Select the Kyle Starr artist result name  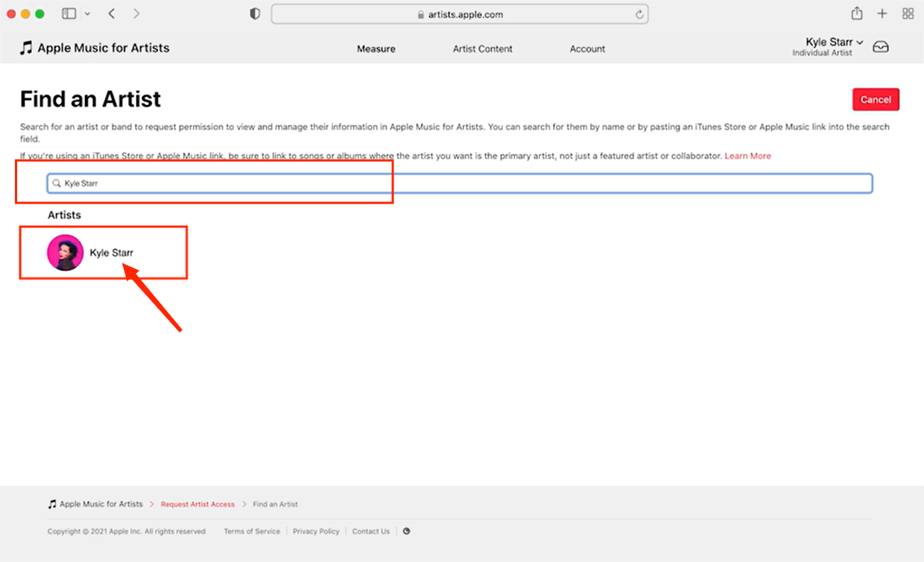tap(112, 253)
